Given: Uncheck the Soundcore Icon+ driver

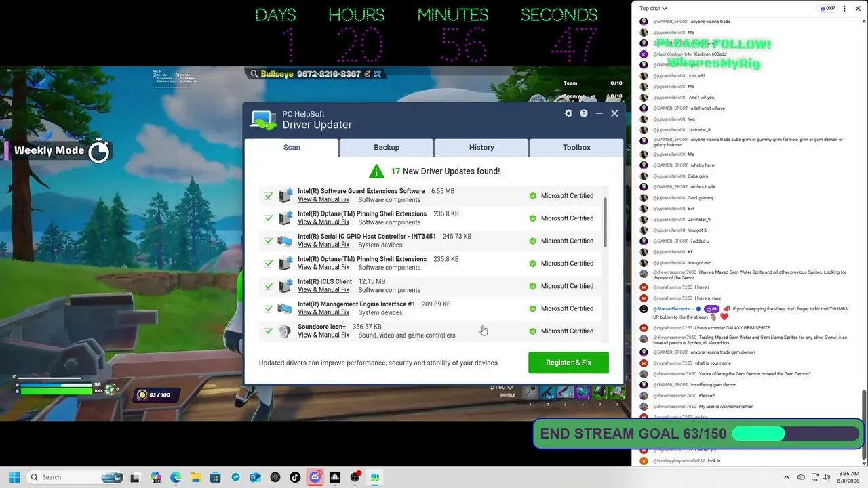Looking at the screenshot, I should [x=269, y=331].
